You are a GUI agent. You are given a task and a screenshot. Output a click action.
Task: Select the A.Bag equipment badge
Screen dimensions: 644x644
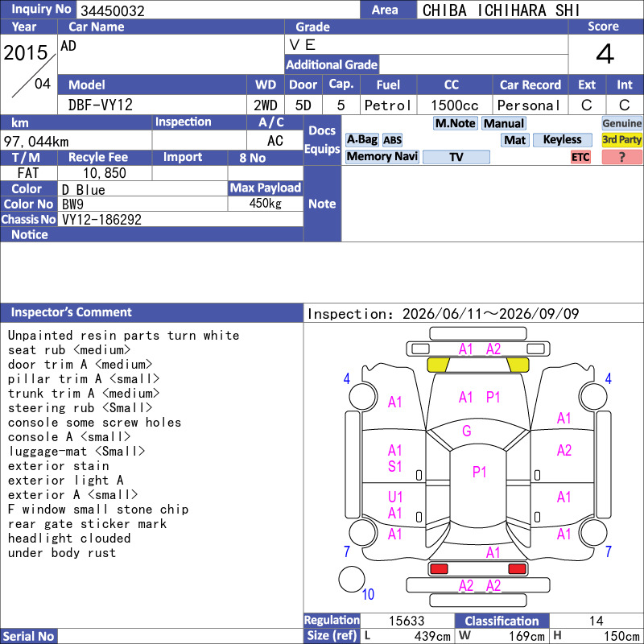click(361, 139)
